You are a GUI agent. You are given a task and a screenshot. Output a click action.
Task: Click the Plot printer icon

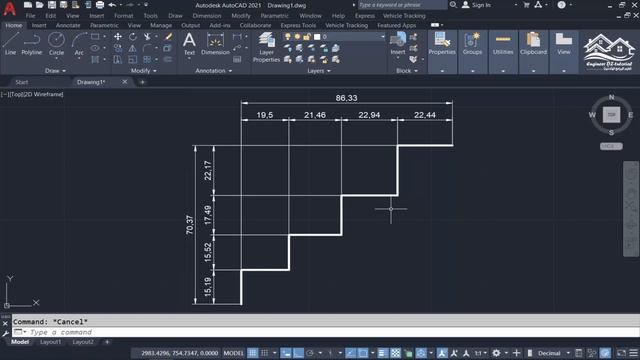point(100,5)
